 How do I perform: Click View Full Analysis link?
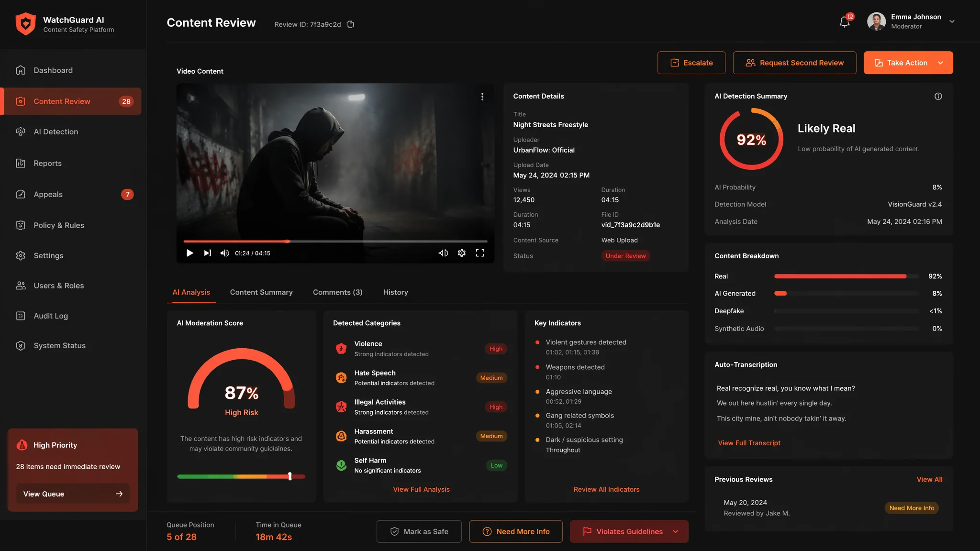tap(421, 489)
